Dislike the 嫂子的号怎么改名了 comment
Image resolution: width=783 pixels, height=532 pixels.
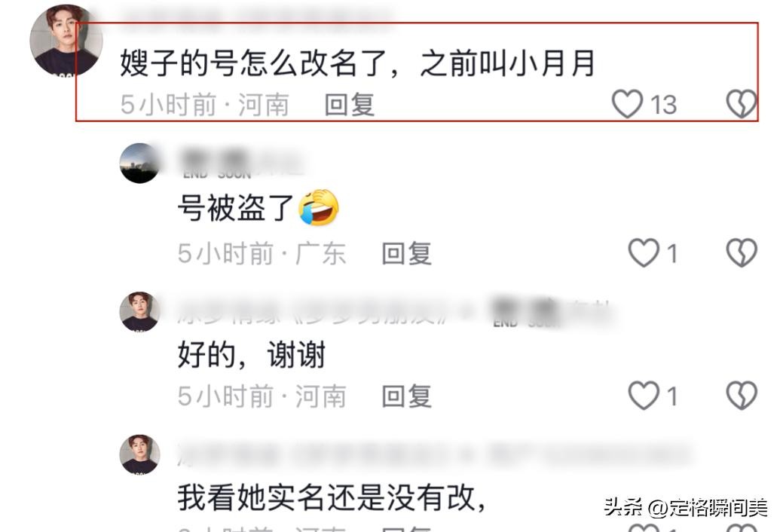click(741, 103)
